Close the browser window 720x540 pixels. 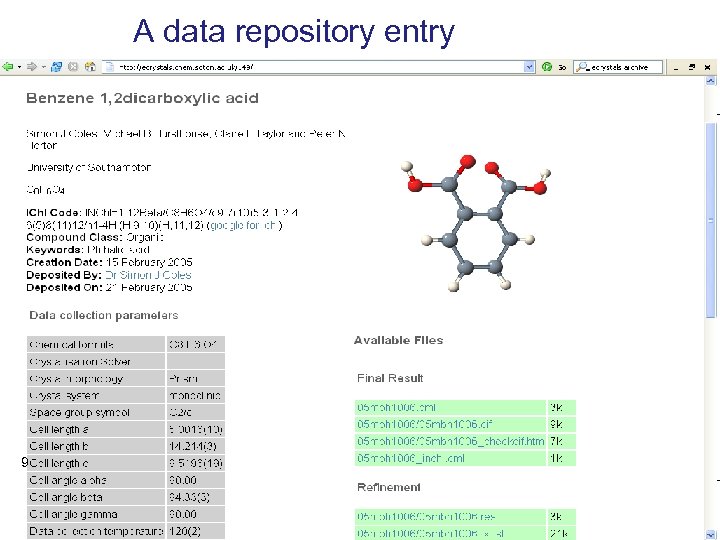click(x=708, y=68)
